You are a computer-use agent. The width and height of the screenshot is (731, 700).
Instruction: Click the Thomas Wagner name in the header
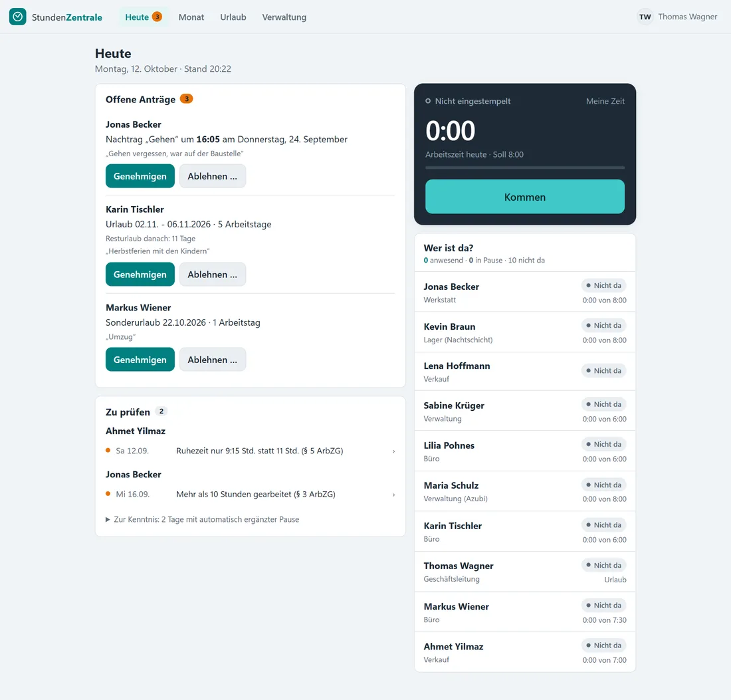687,17
